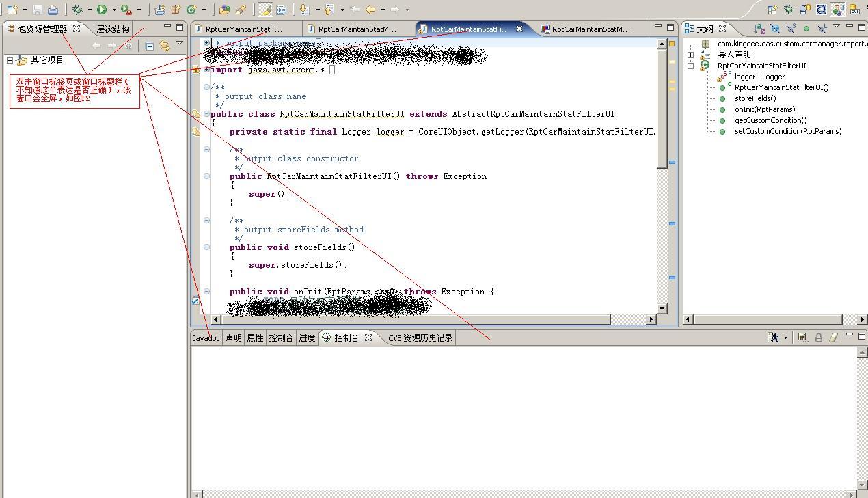Click the Debug bug icon in toolbar
Viewport: 868px width, 498px height.
pyautogui.click(x=77, y=10)
